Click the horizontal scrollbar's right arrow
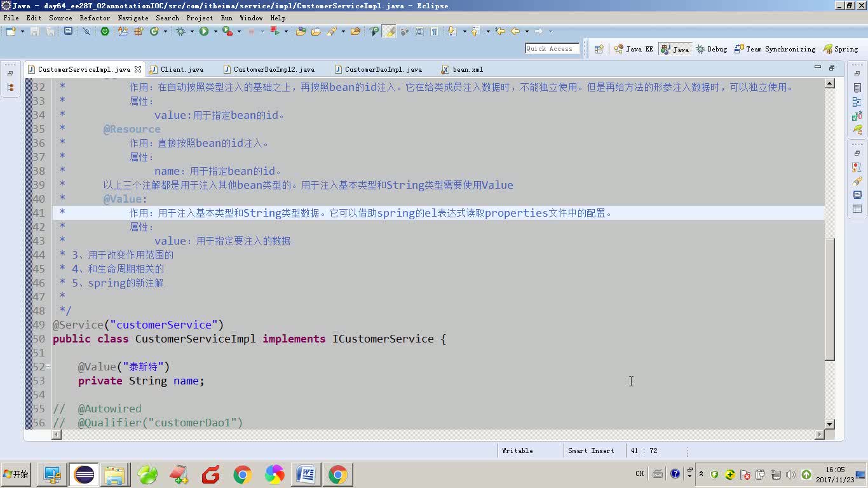Viewport: 868px width, 488px height. (820, 435)
